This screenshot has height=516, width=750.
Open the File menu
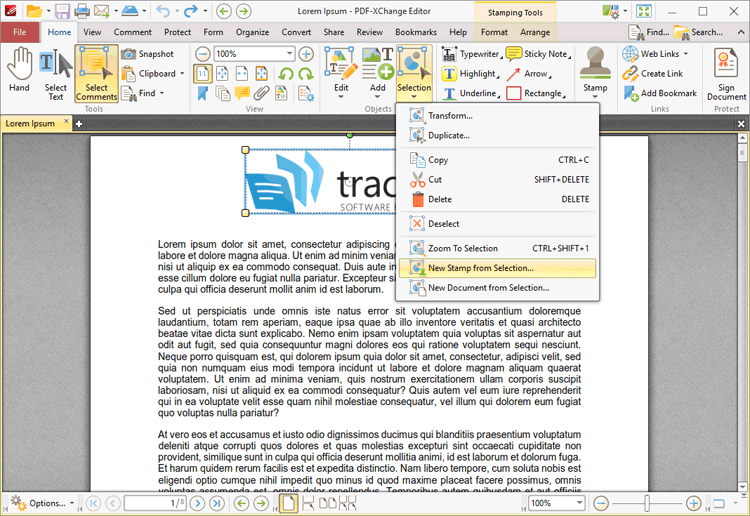point(20,32)
